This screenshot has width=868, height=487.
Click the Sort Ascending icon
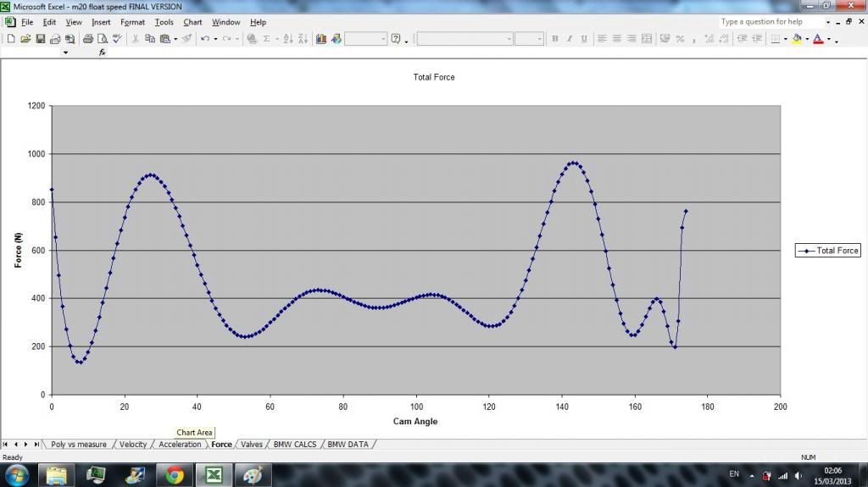click(288, 39)
